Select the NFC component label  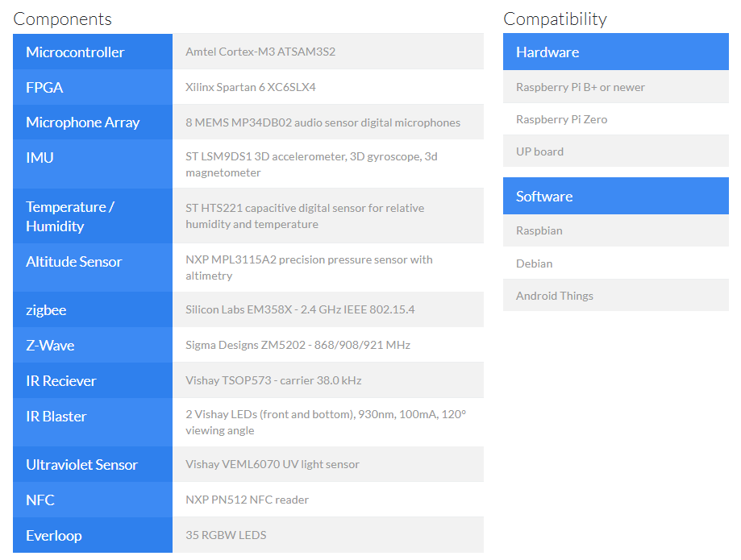coord(40,500)
